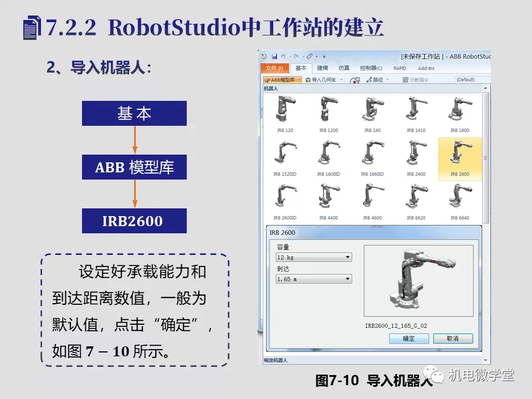Click the IRB2600_12_165_G_02 model name text
This screenshot has height=399, width=532.
[396, 326]
